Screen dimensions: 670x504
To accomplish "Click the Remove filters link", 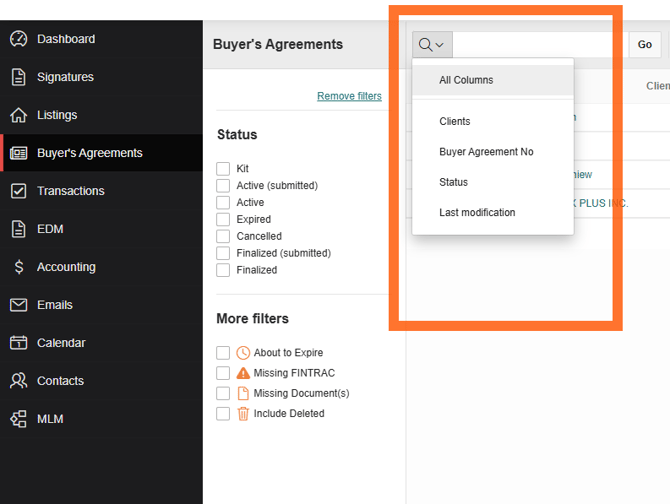I will coord(349,96).
